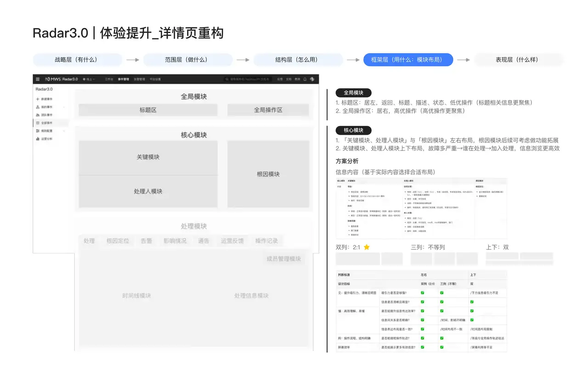Click the black 全局模块 label pill

(353, 92)
